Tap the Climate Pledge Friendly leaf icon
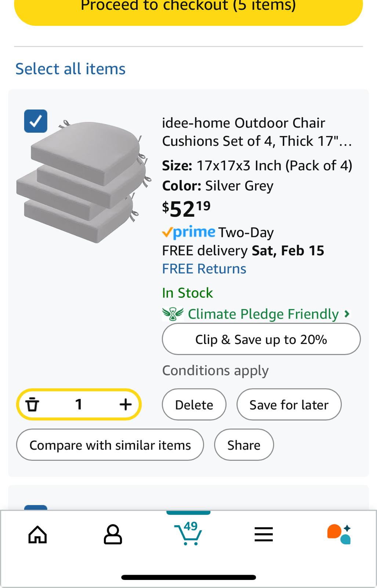Viewport: 377px width, 588px height. pos(173,314)
